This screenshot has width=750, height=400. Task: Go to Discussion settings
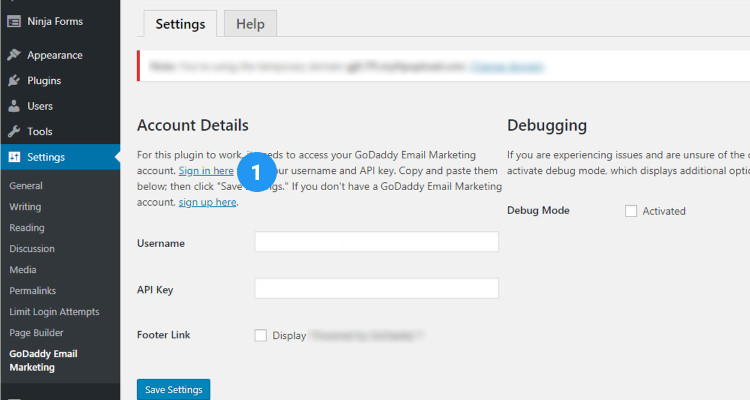click(32, 249)
